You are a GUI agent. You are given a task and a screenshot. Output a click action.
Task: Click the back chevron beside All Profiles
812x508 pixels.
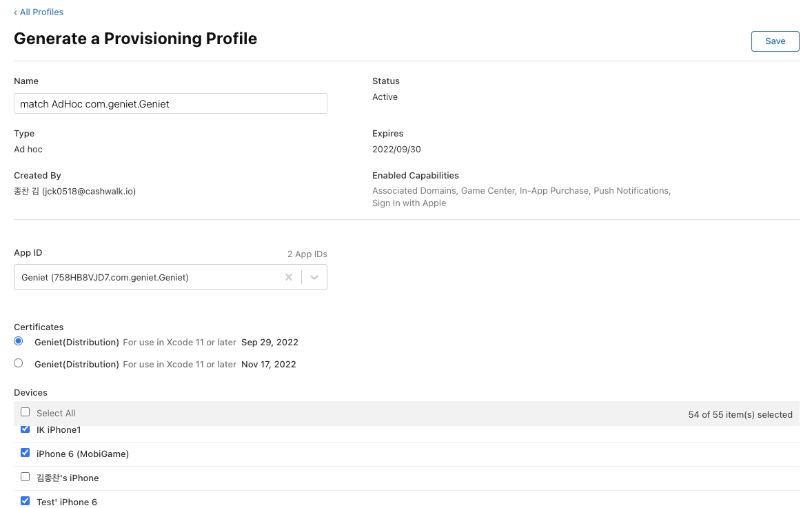click(x=16, y=12)
